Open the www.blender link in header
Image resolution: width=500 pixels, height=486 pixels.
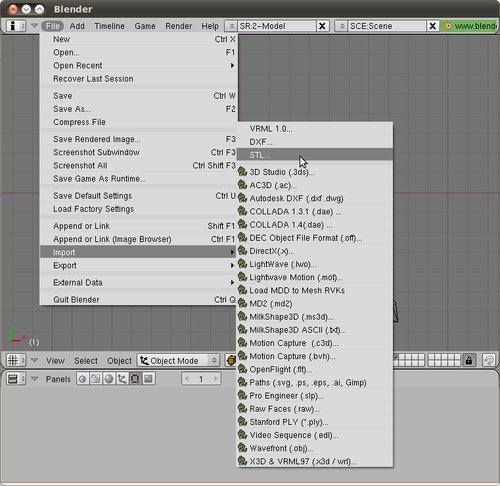[x=470, y=26]
